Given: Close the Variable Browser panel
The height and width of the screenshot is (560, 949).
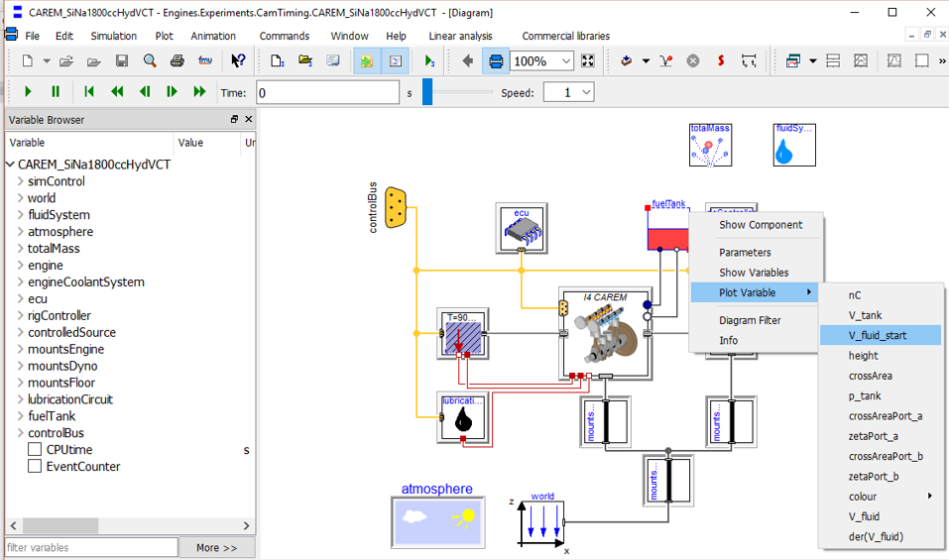Looking at the screenshot, I should (x=248, y=119).
